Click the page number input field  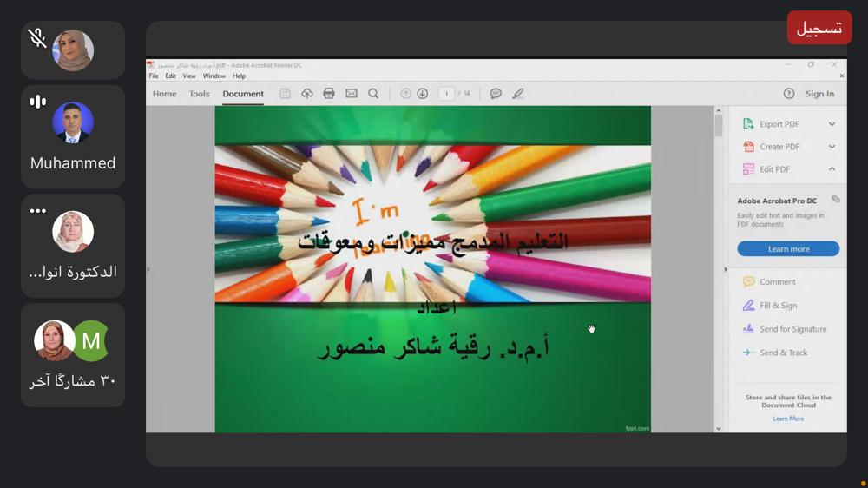pyautogui.click(x=446, y=94)
